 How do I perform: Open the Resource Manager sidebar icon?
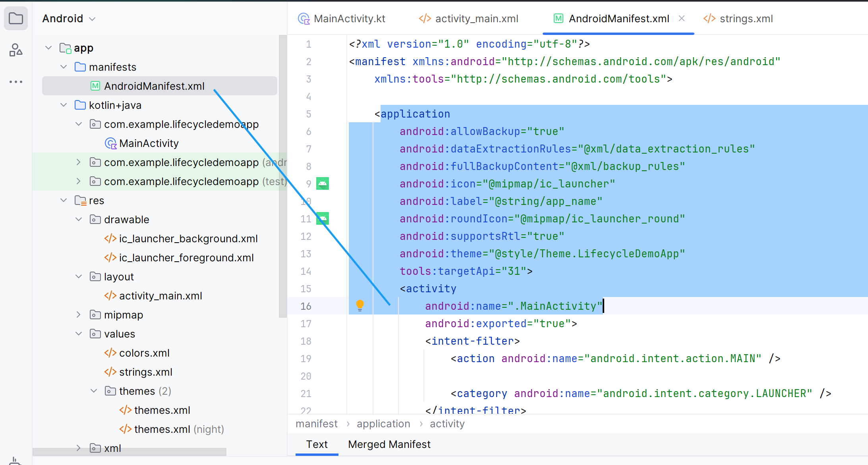coord(16,50)
